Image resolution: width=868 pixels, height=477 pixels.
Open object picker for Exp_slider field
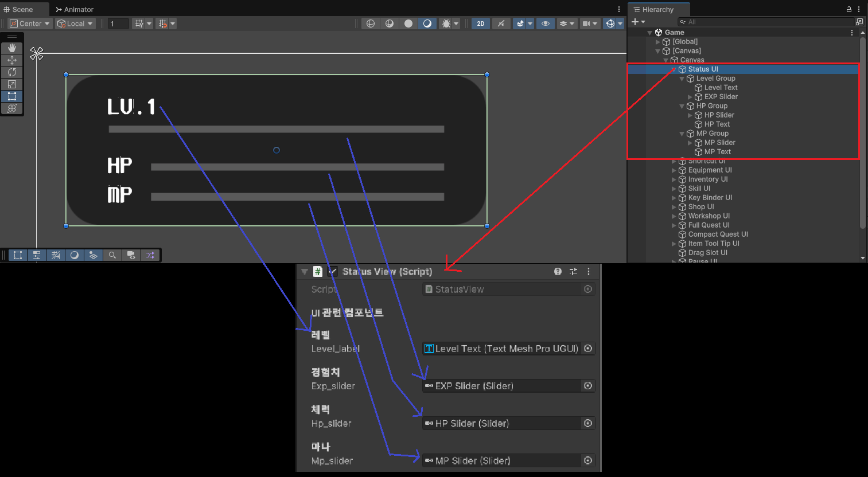588,386
